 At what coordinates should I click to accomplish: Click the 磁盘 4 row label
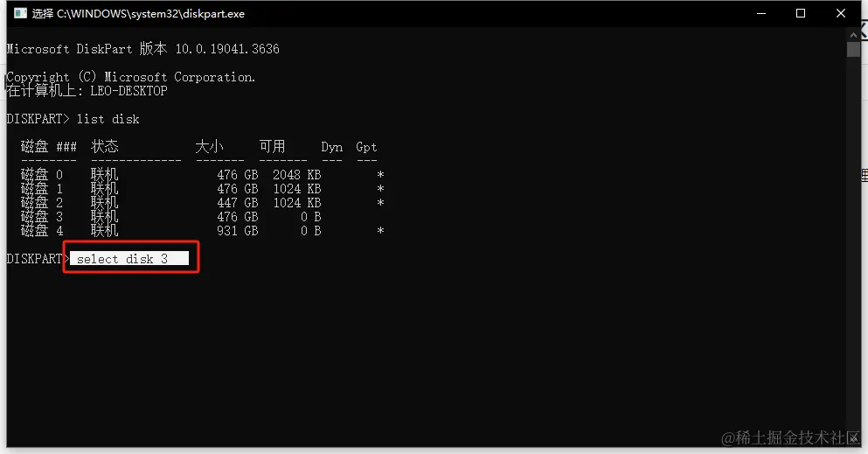[42, 230]
